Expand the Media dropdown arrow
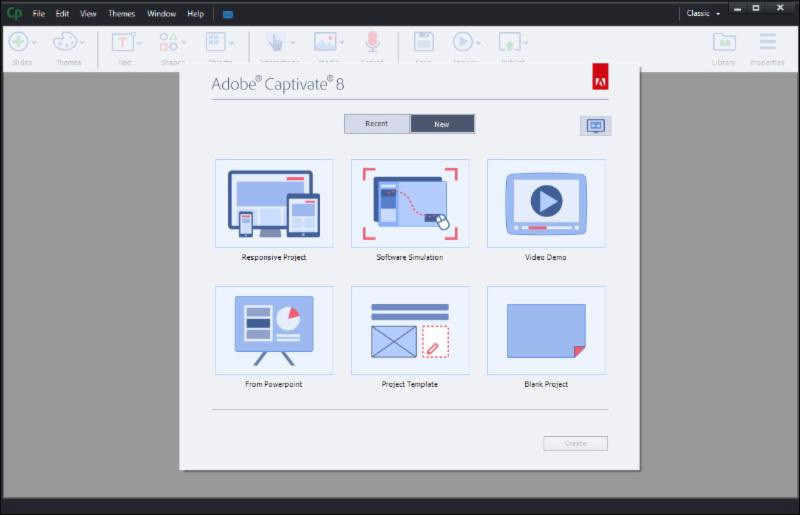The width and height of the screenshot is (800, 515). (342, 43)
